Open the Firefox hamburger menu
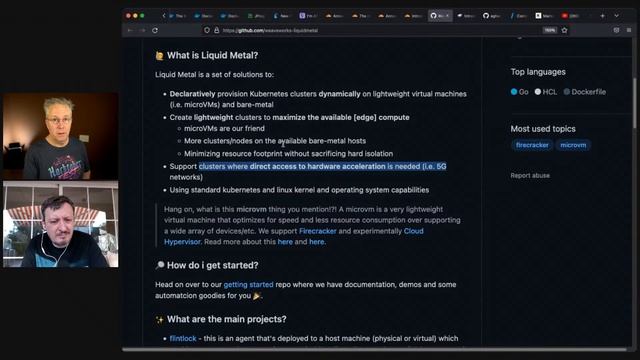 tap(629, 30)
